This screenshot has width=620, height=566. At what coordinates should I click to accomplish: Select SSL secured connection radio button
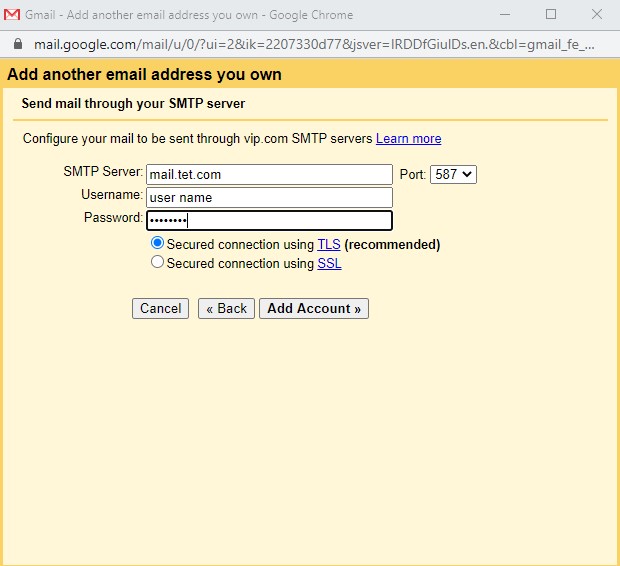tap(157, 262)
